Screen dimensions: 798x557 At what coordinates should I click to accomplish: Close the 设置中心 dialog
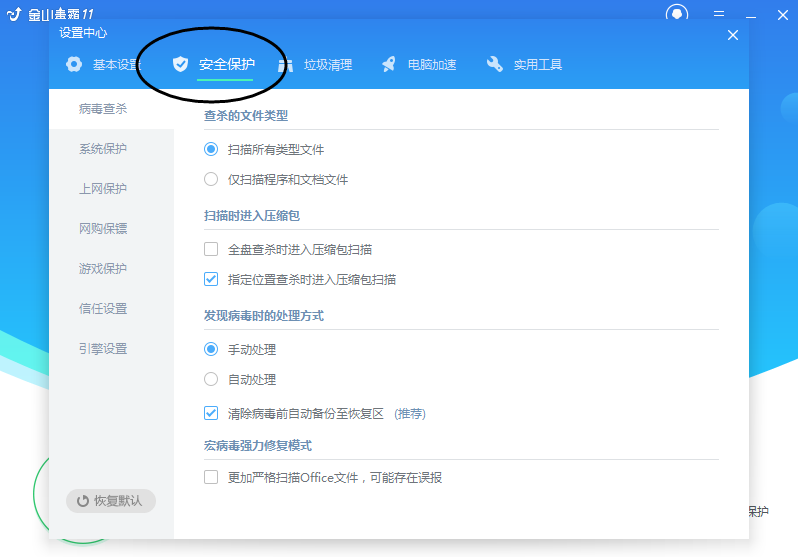coord(733,35)
